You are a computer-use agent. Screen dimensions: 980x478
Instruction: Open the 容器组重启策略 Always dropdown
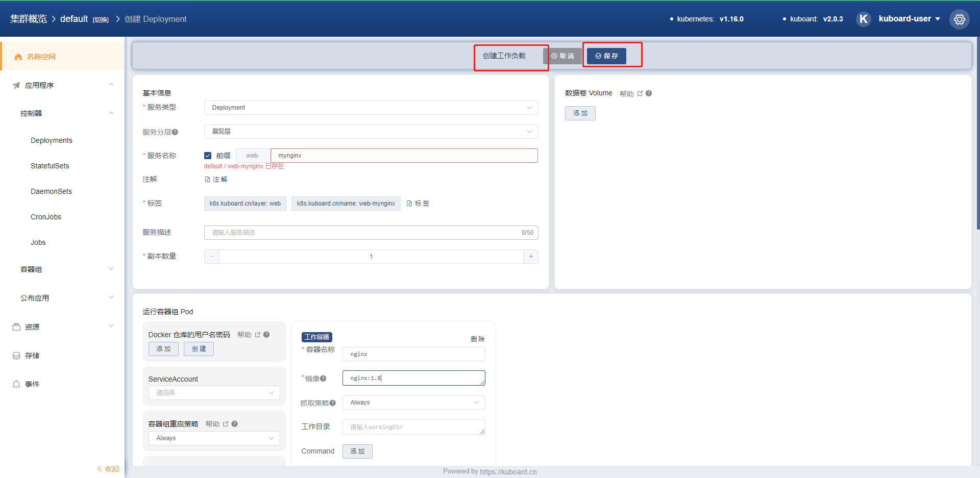click(214, 438)
